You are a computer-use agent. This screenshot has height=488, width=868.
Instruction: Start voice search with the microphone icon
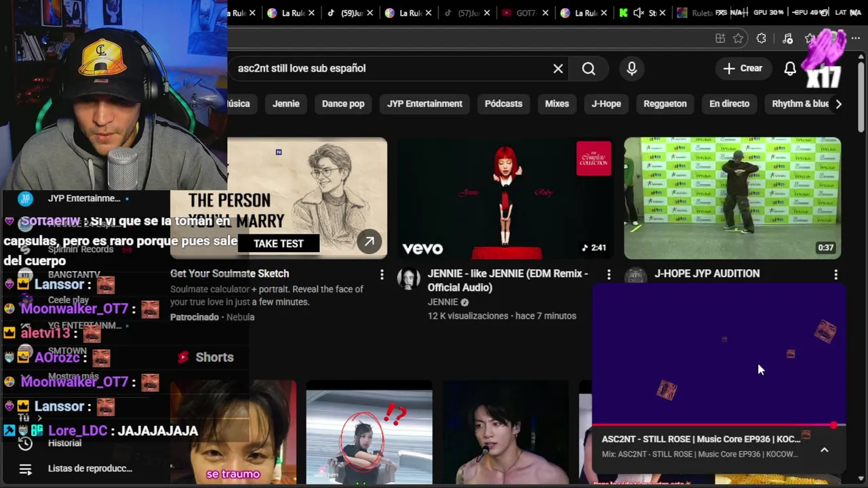tap(632, 68)
